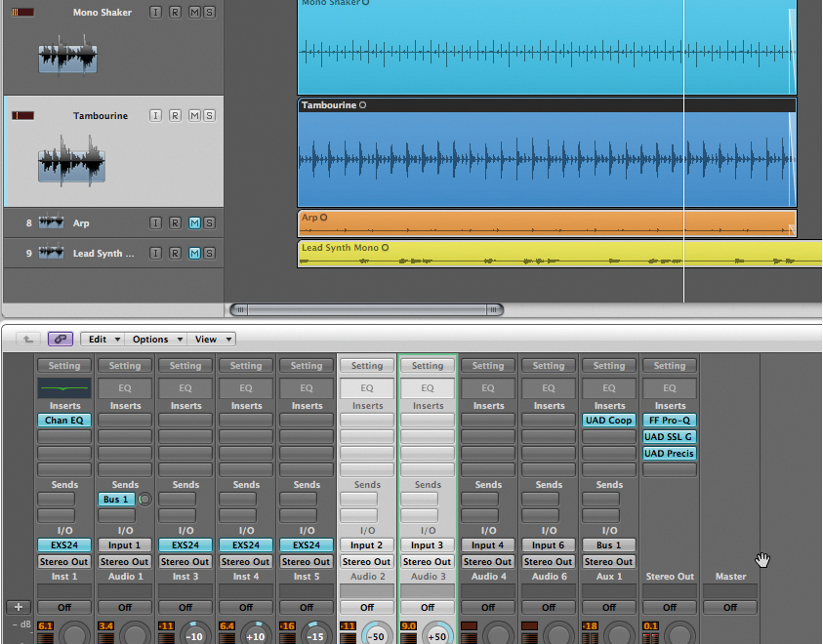
Task: Click the Tambourine track level meter
Action: [23, 115]
